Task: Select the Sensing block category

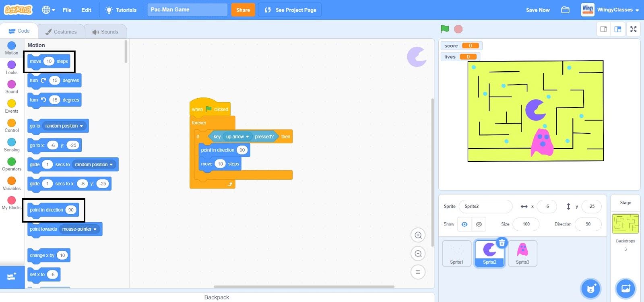Action: pos(12,145)
